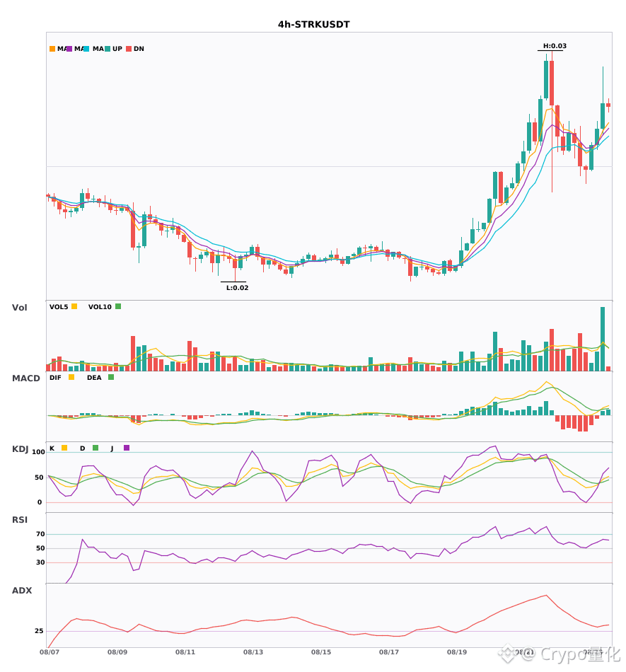Click the yellow VOL5 legend swatch
The height and width of the screenshot is (672, 626).
coord(74,306)
